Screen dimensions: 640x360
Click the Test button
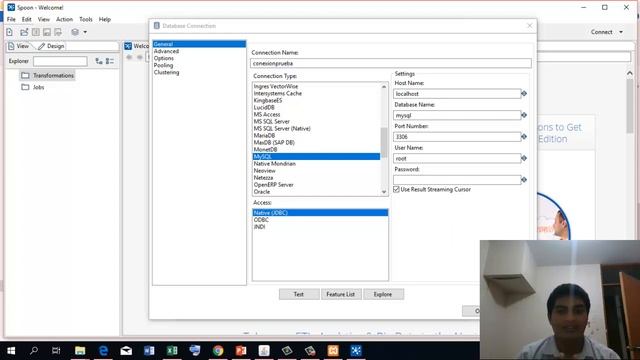[299, 294]
